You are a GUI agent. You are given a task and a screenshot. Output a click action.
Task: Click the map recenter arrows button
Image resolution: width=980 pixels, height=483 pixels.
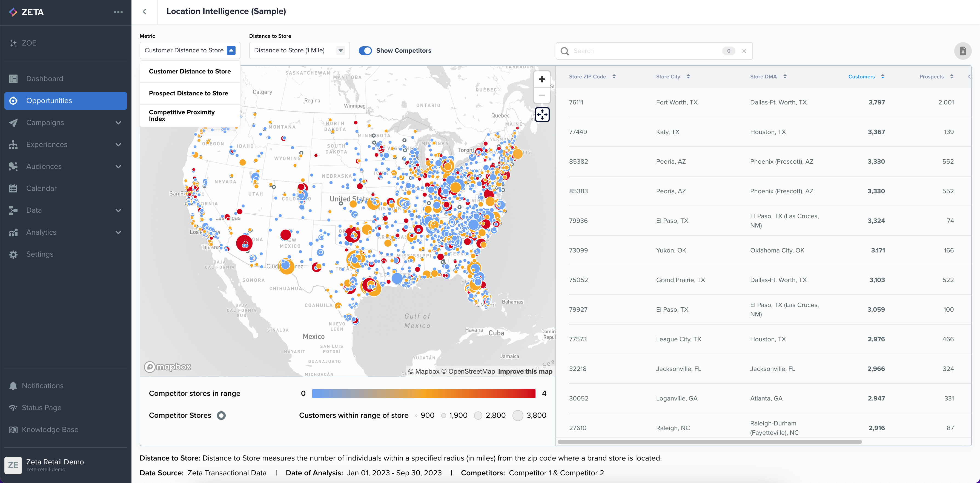click(x=542, y=114)
